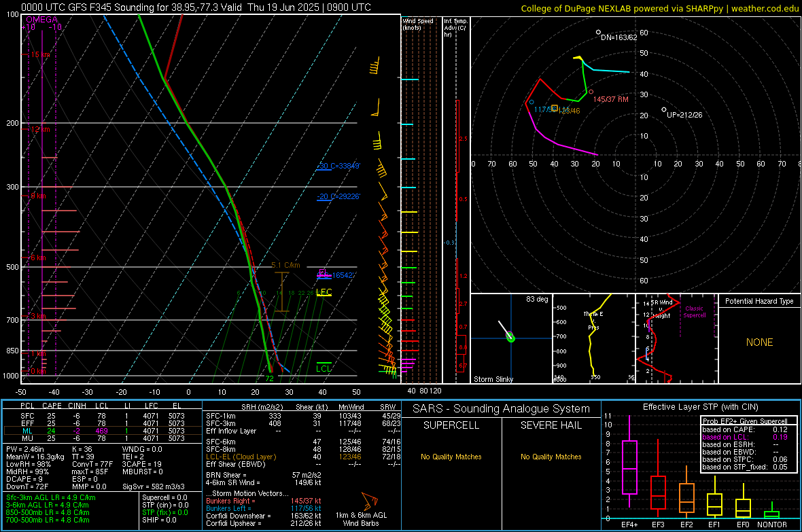Click No Quality Matches under SEVERE HAIL
The image size is (802, 532).
coord(551,457)
